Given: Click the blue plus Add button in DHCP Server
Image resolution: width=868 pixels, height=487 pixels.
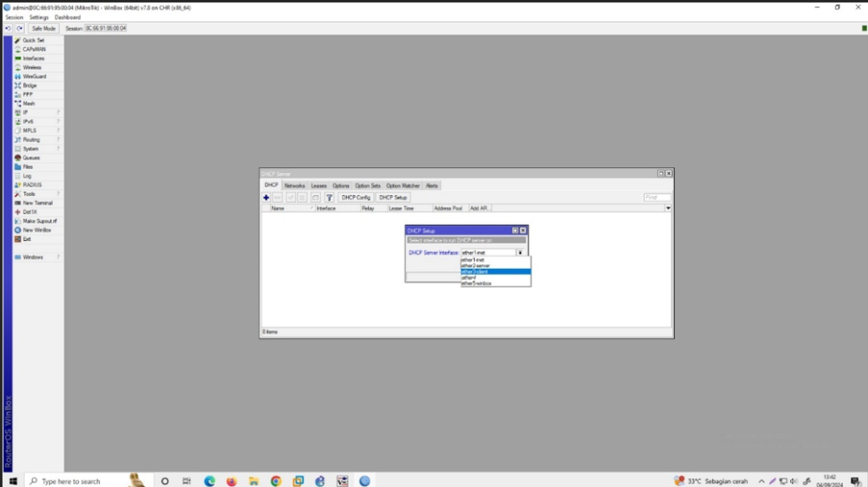Looking at the screenshot, I should pyautogui.click(x=266, y=197).
